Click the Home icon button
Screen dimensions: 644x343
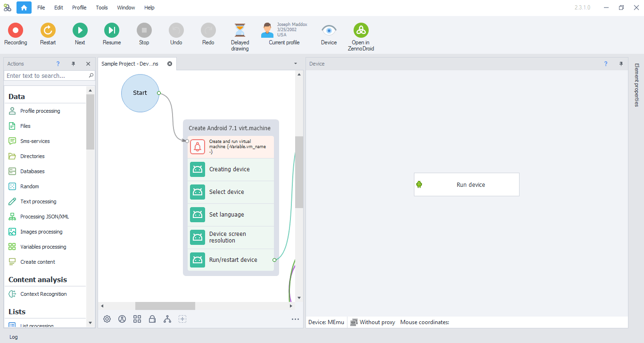(24, 8)
